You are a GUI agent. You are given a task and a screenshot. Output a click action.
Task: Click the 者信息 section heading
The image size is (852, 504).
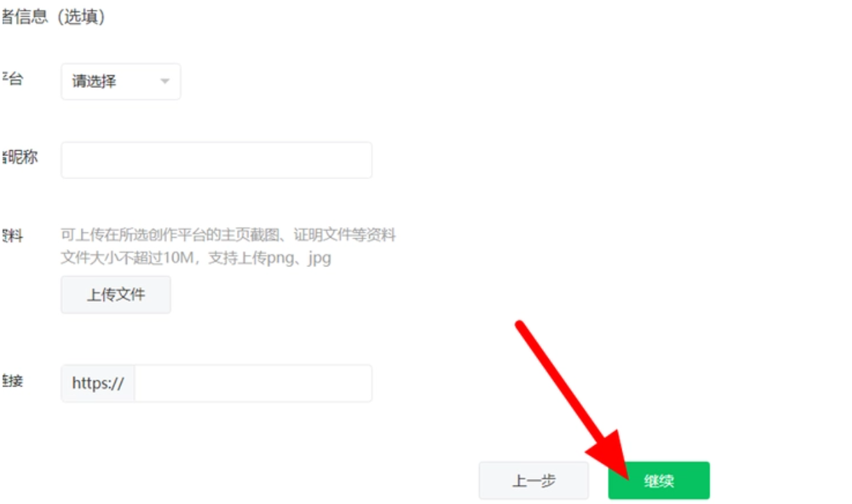click(x=24, y=17)
